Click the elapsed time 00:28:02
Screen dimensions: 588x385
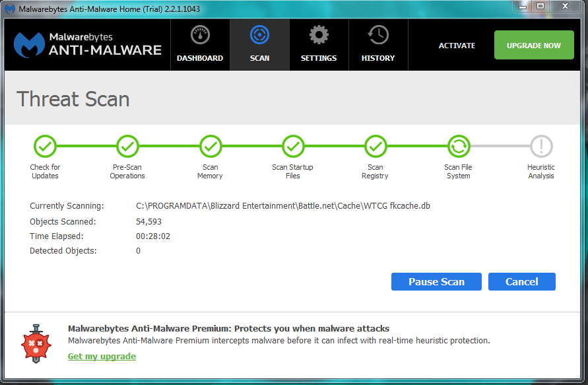pos(153,236)
